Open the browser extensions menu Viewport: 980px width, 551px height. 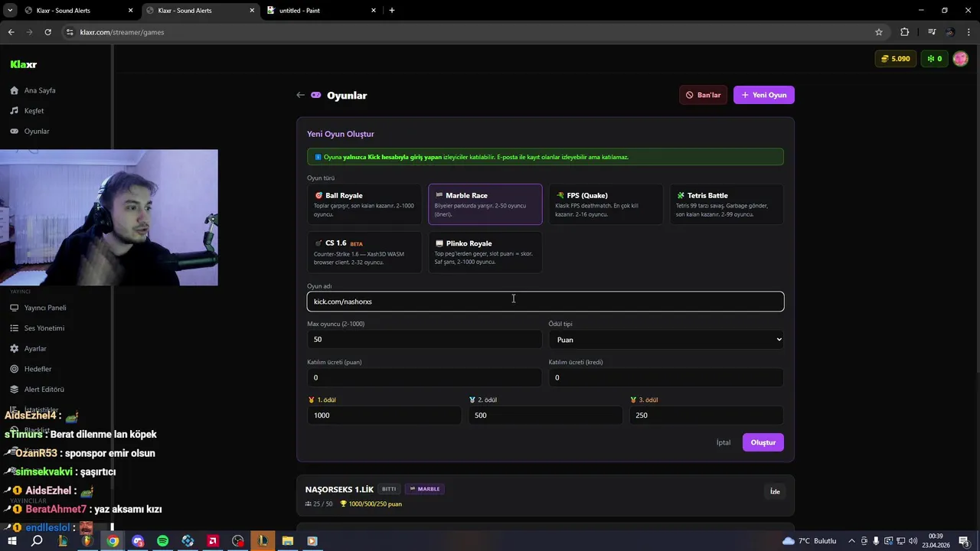coord(905,32)
